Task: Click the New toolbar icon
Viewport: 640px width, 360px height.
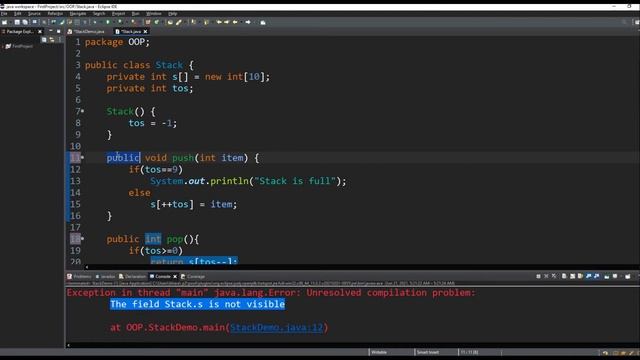Action: [x=4, y=22]
